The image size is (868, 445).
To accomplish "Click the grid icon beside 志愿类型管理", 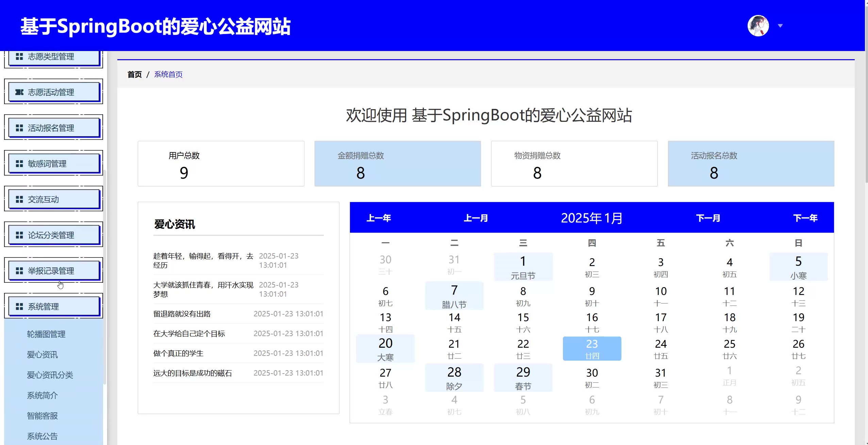I will [x=19, y=56].
